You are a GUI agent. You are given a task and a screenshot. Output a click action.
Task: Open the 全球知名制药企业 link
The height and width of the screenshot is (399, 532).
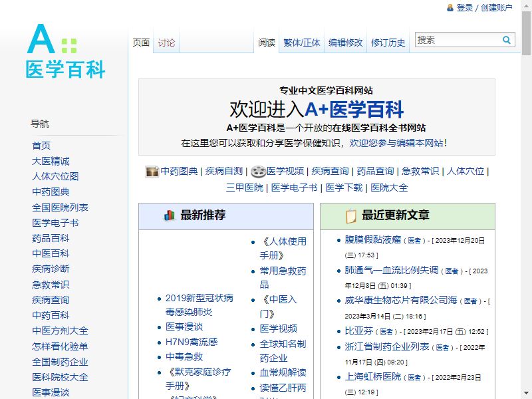(283, 351)
